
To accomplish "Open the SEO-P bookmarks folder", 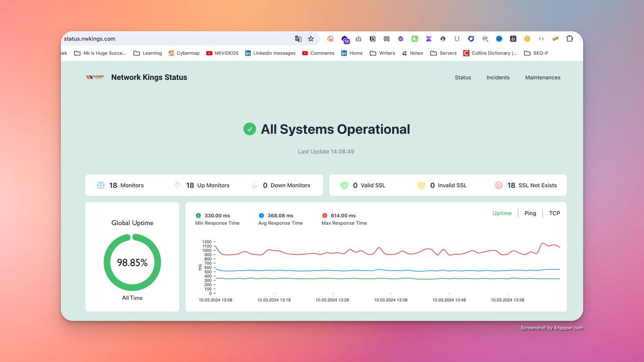I will [536, 53].
